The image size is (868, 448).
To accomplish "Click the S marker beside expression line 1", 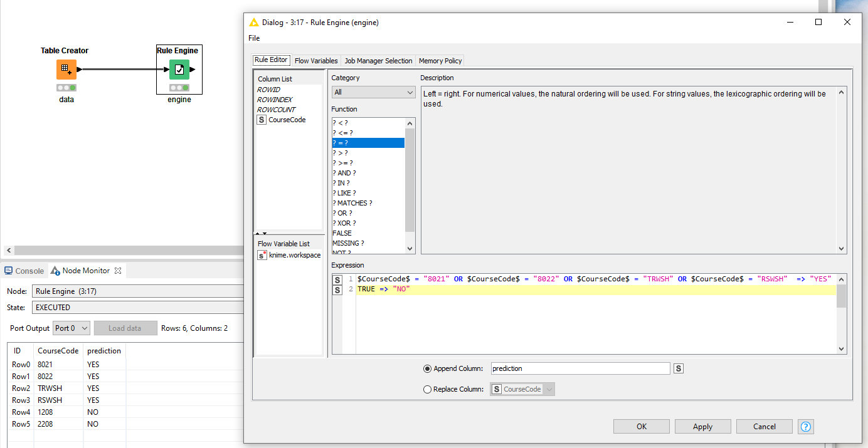I will tap(337, 279).
